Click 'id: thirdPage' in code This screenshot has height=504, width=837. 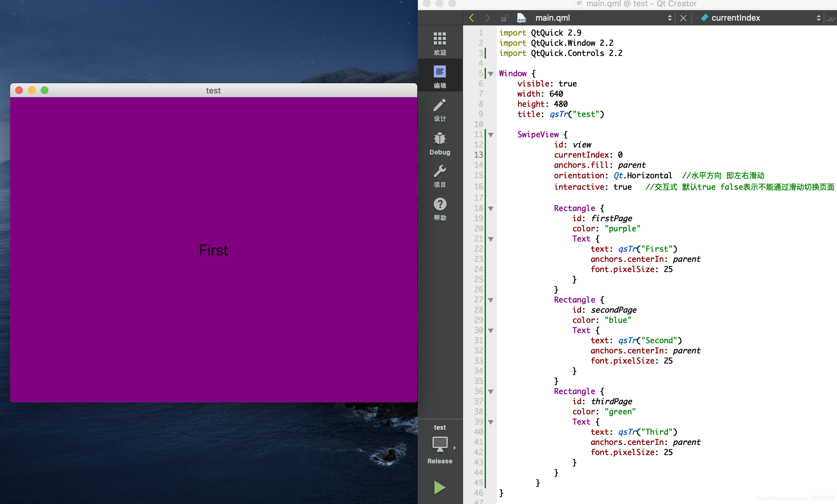[602, 401]
